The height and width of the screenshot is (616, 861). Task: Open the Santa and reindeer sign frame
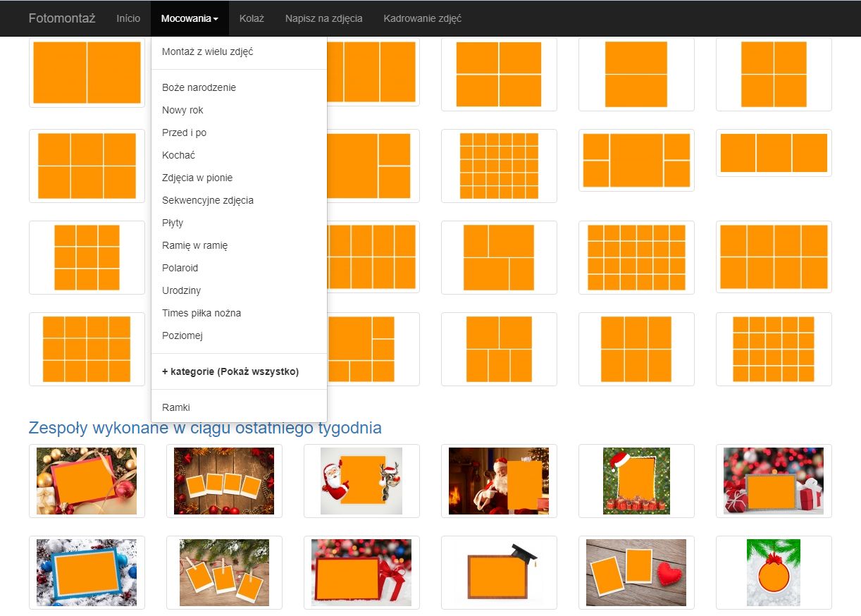coord(361,481)
